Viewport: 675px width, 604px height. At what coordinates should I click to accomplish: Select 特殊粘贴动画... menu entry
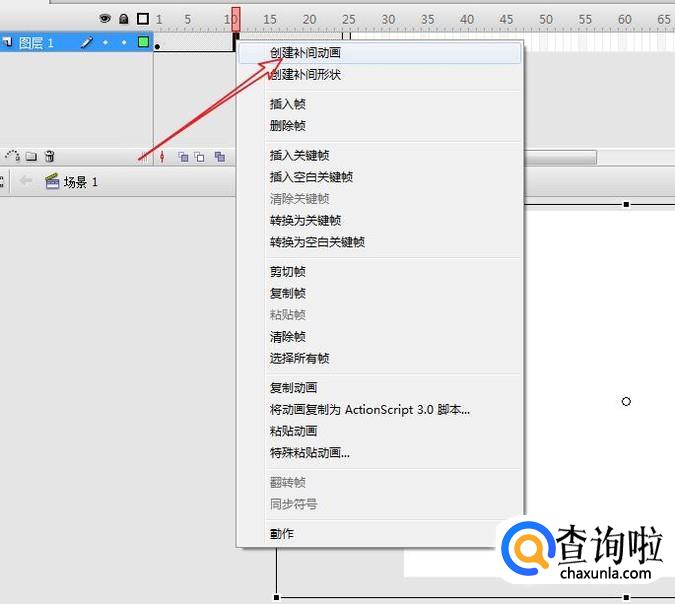[x=380, y=452]
